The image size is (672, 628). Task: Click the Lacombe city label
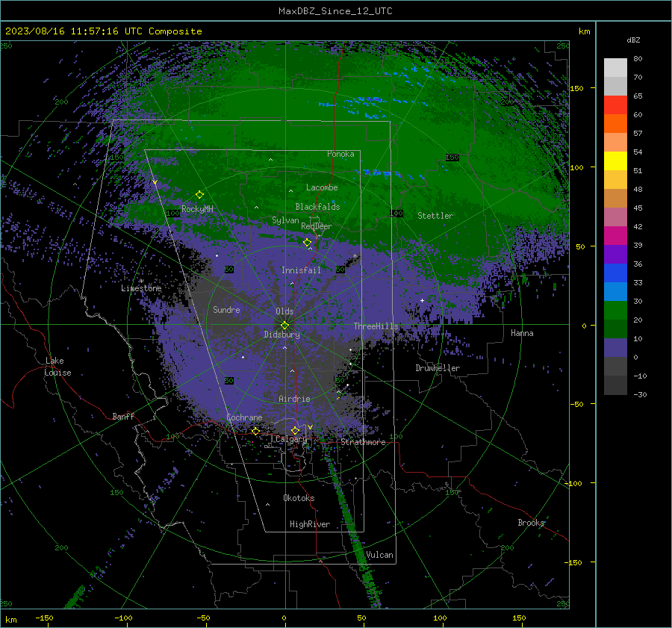(322, 187)
